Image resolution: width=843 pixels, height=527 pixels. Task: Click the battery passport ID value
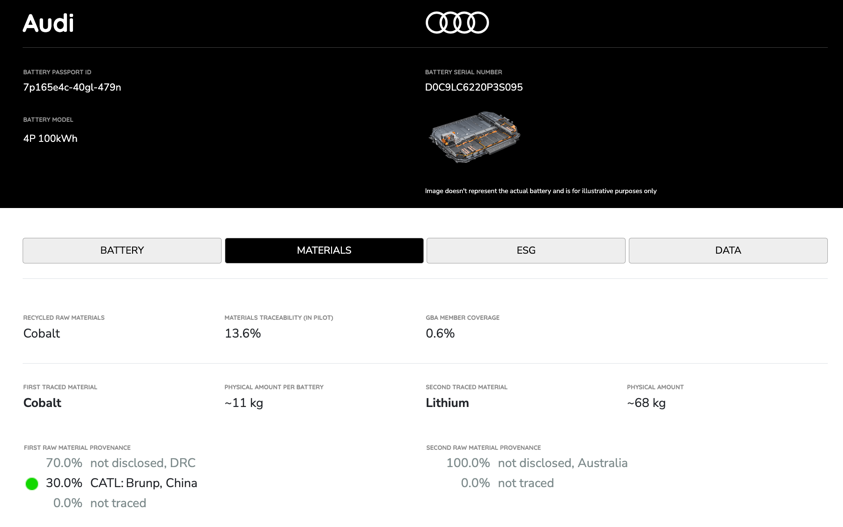pyautogui.click(x=72, y=88)
